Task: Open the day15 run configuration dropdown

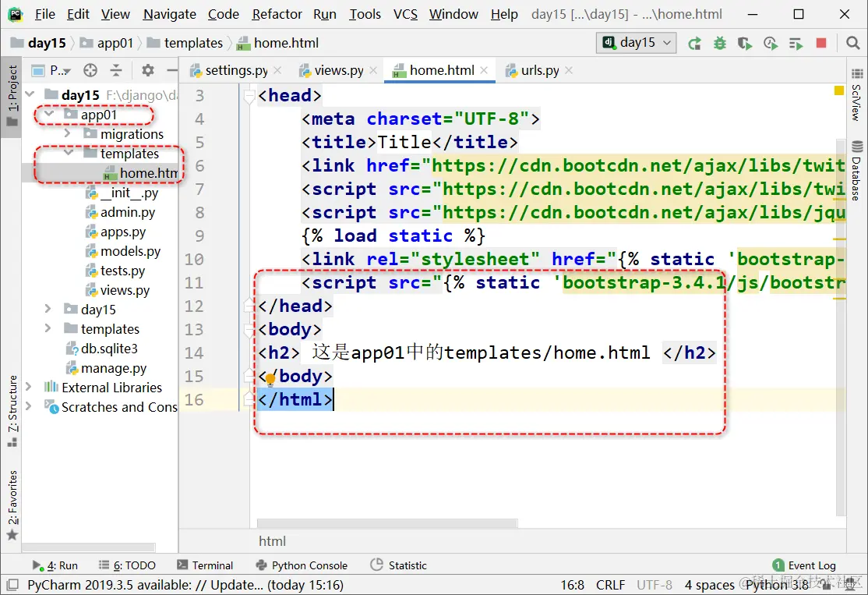Action: click(x=637, y=43)
